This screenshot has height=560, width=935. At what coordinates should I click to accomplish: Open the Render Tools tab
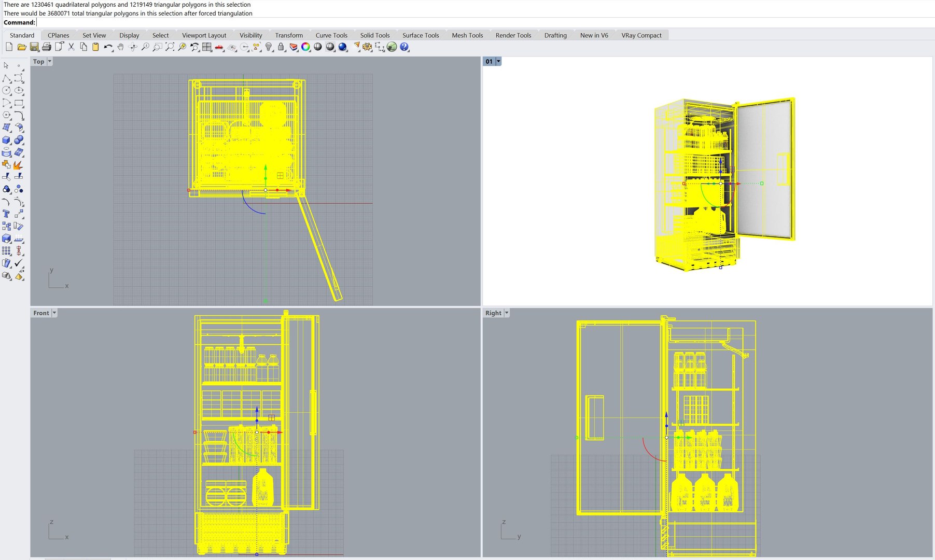[513, 35]
